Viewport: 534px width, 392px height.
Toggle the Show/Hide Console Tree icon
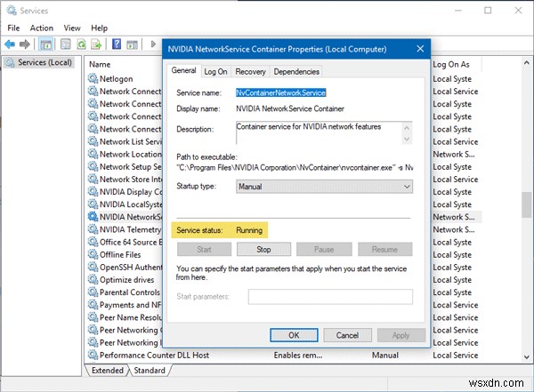pos(45,44)
